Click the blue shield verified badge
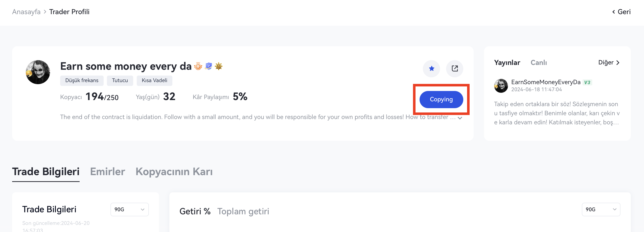 click(209, 66)
